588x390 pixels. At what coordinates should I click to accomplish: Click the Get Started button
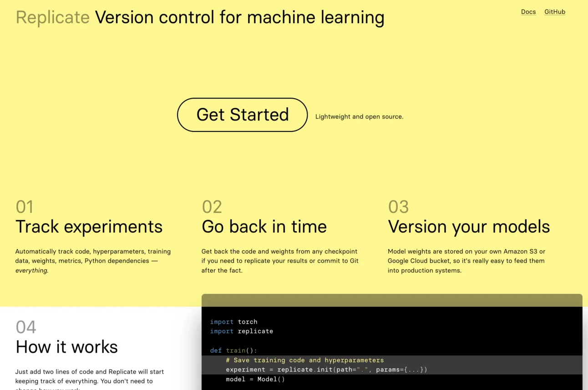tap(242, 115)
